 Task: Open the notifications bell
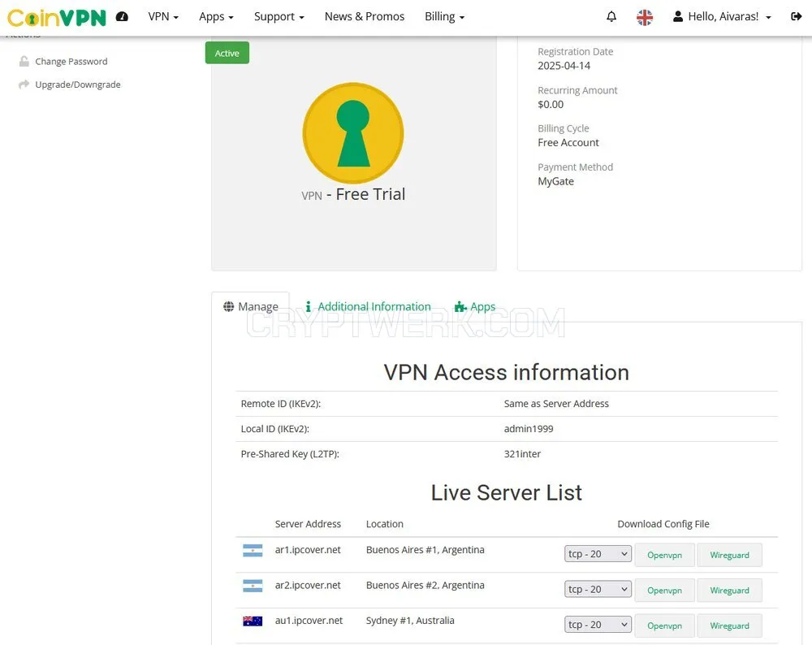coord(611,16)
